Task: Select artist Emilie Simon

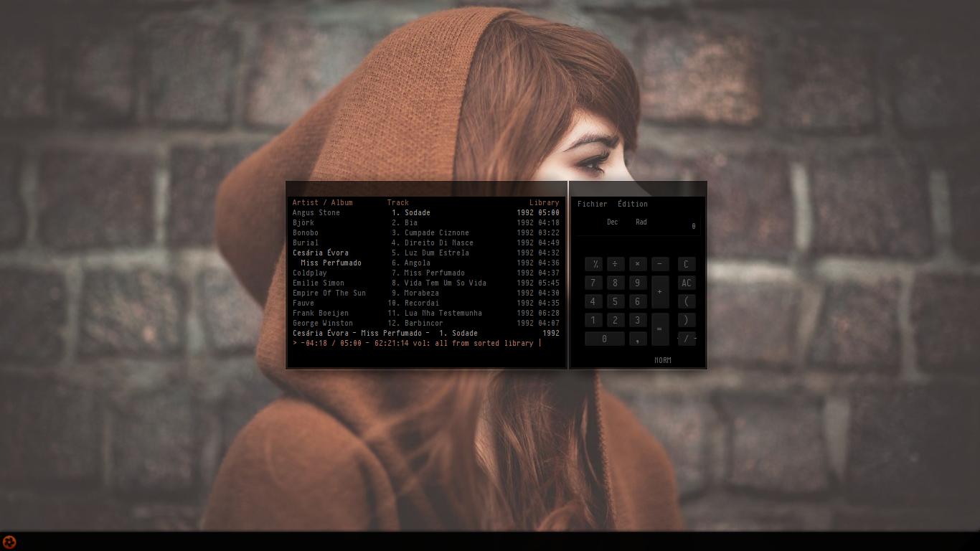Action: pyautogui.click(x=319, y=283)
